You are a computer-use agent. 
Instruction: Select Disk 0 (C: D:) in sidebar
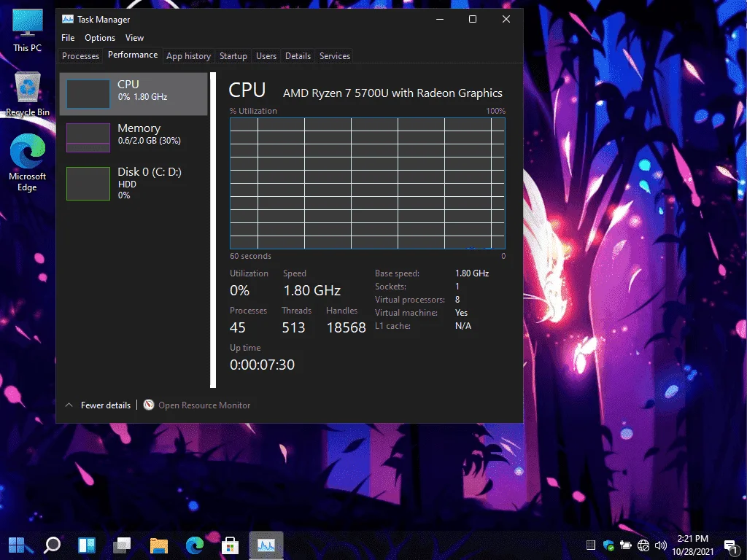point(134,183)
